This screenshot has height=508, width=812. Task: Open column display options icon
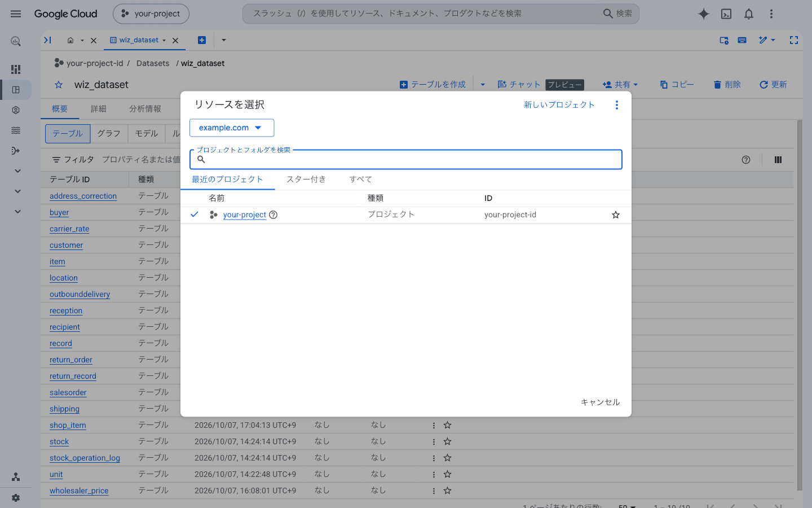(x=778, y=160)
